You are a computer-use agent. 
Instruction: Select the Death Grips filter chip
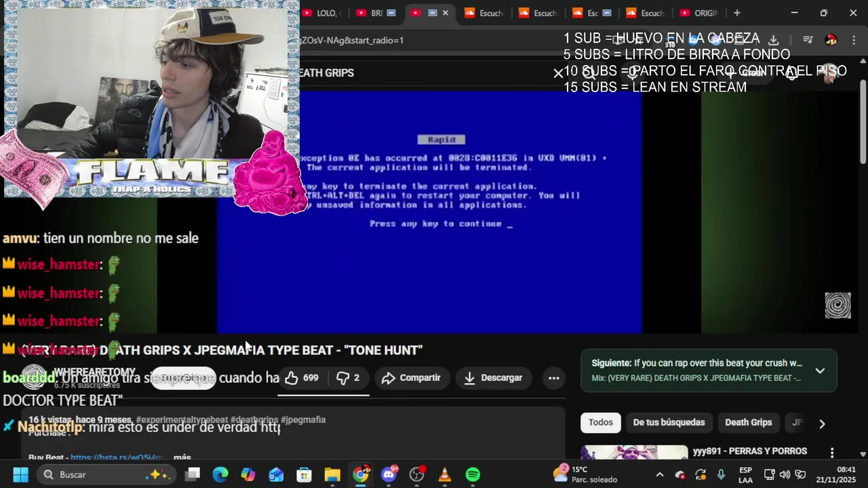click(749, 422)
